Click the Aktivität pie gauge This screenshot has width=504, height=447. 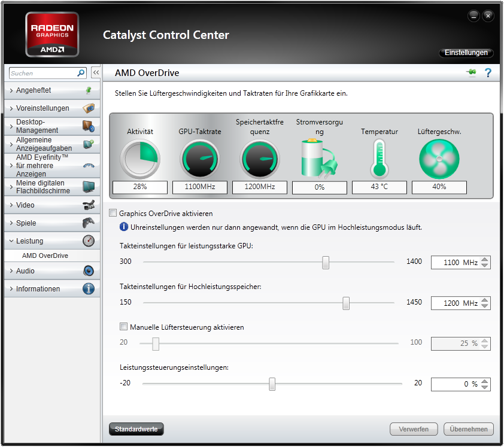[x=140, y=159]
